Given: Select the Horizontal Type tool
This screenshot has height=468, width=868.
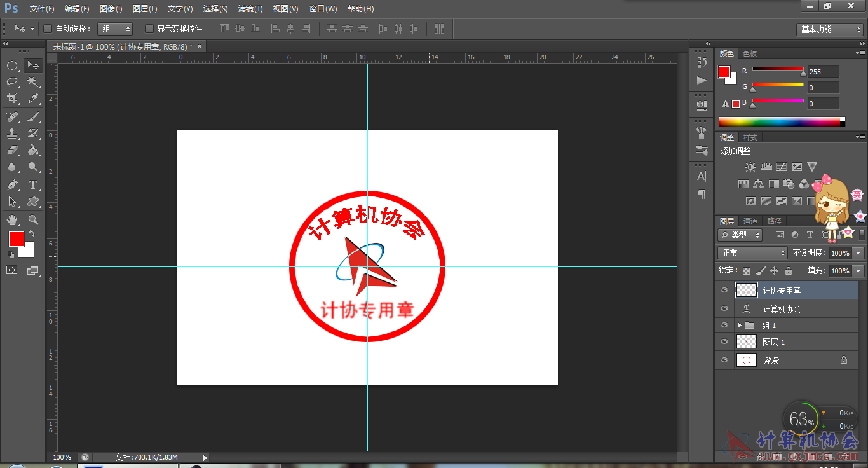Looking at the screenshot, I should coord(34,185).
